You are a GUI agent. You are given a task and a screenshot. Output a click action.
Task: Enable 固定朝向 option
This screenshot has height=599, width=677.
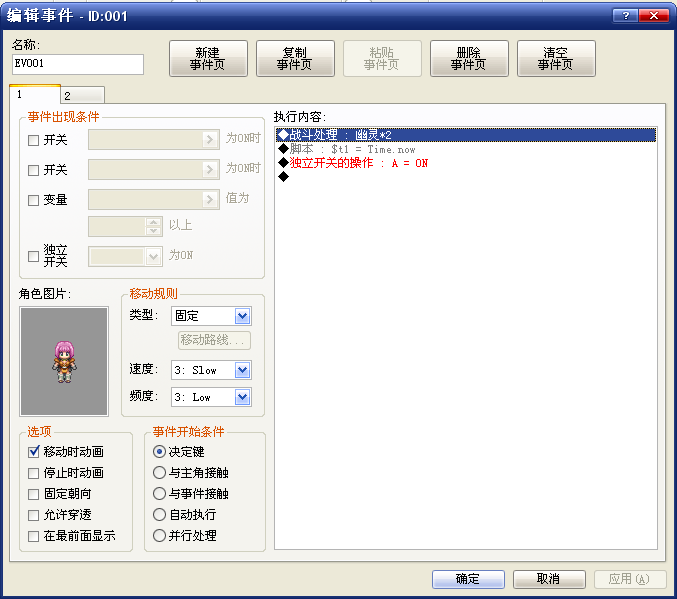click(x=33, y=494)
